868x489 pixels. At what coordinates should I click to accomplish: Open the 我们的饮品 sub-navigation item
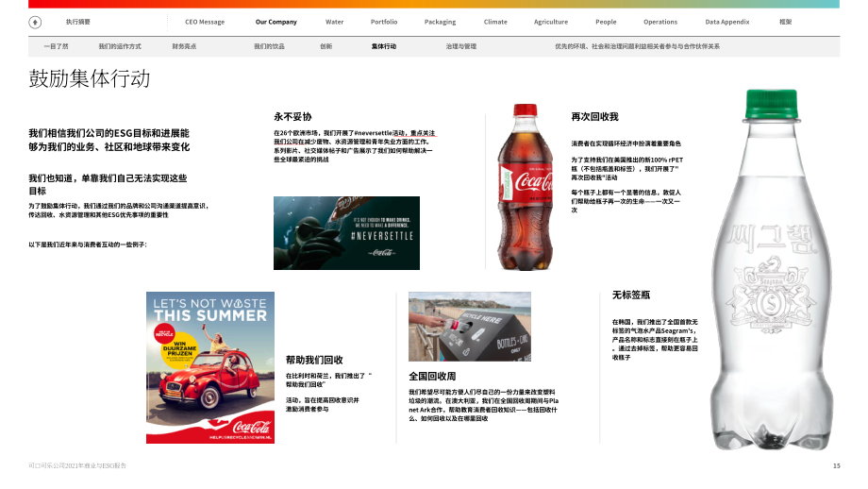(269, 46)
